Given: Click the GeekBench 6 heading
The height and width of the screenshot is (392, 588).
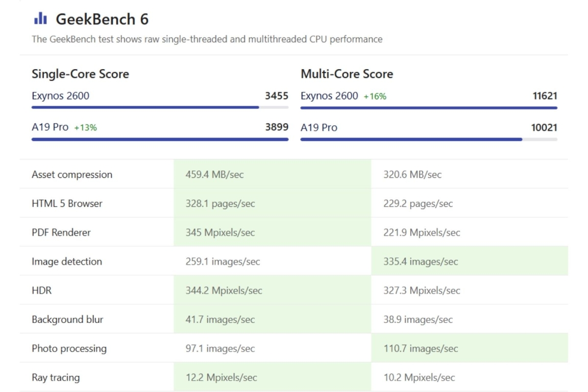Looking at the screenshot, I should coord(102,20).
